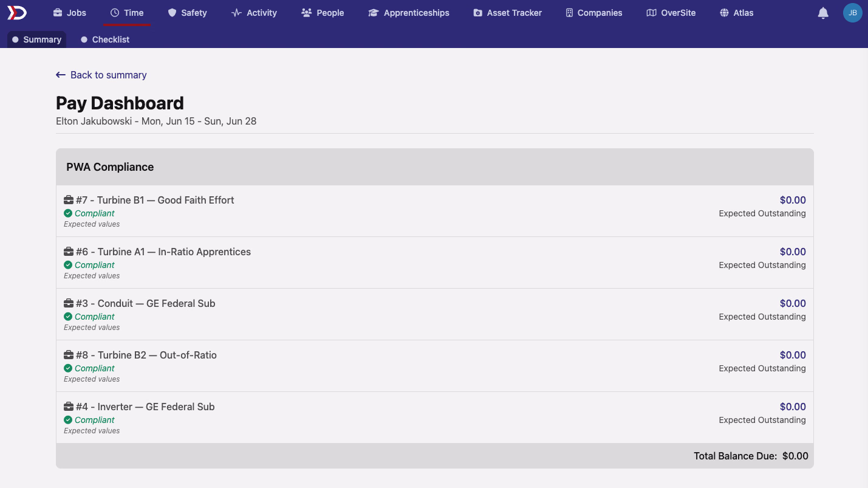868x488 pixels.
Task: Open job #8 - Turbine B2 row
Action: coord(434,366)
